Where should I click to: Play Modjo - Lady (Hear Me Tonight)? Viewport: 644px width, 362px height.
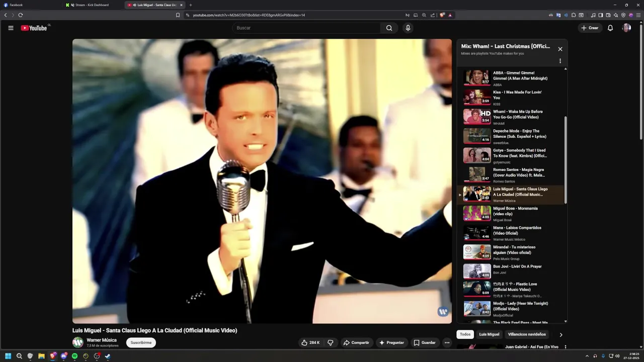(x=510, y=308)
